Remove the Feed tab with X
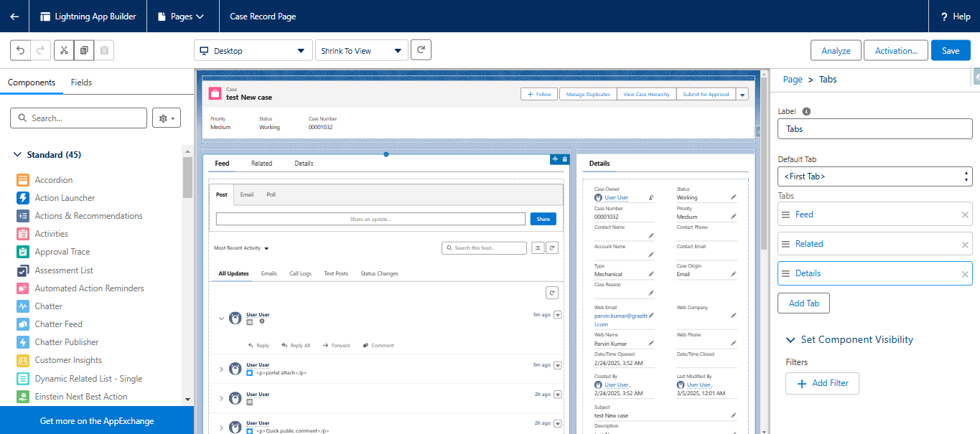Screen dimensions: 980x434 (965, 215)
